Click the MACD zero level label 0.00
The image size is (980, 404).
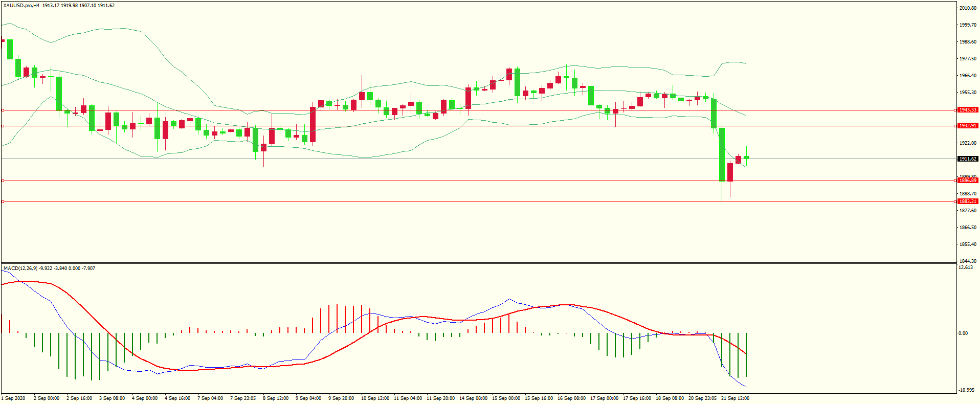[963, 333]
